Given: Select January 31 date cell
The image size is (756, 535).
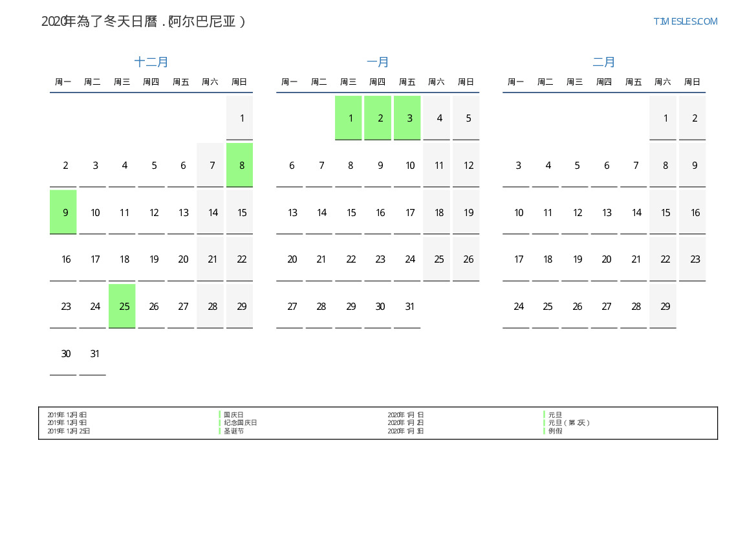Looking at the screenshot, I should coord(407,306).
